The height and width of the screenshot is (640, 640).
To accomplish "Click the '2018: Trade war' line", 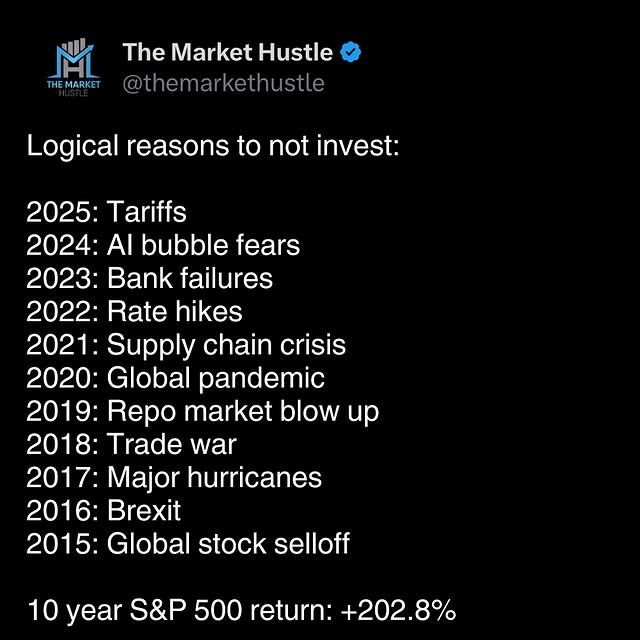I will tap(132, 444).
